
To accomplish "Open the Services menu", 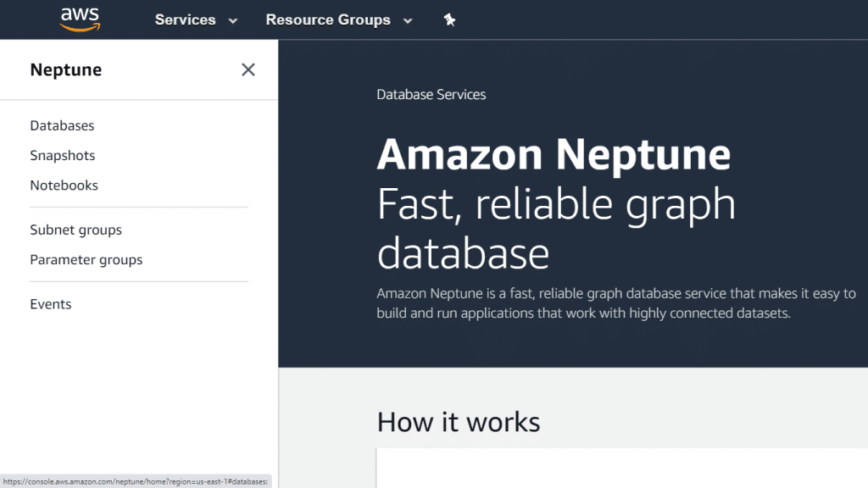I will [185, 19].
